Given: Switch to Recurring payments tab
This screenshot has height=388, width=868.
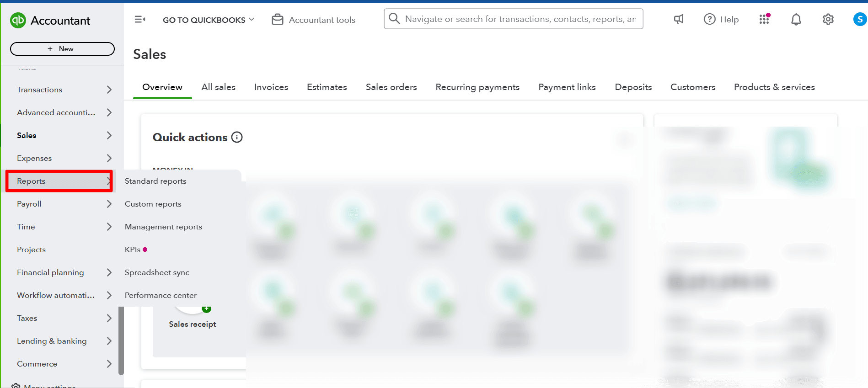Looking at the screenshot, I should coord(477,87).
